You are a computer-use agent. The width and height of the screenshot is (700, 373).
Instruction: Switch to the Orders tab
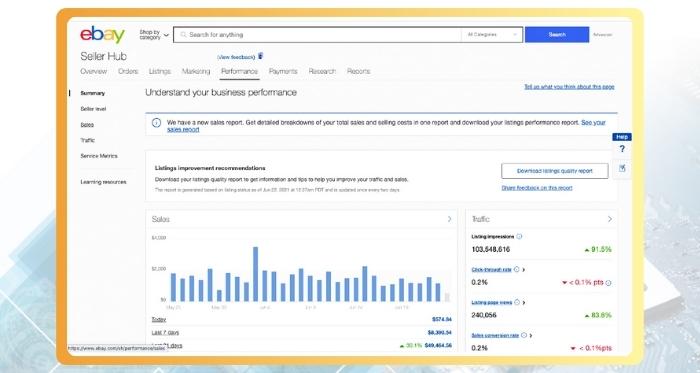coord(128,71)
